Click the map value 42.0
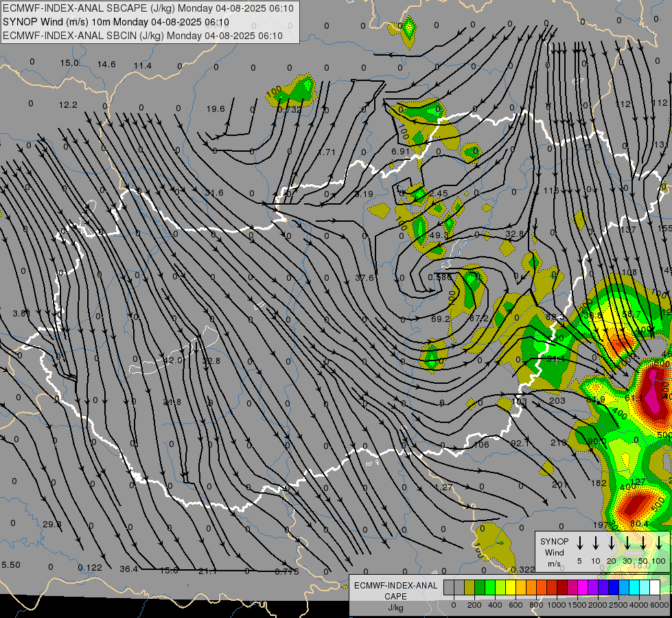This screenshot has width=672, height=618. tap(173, 360)
